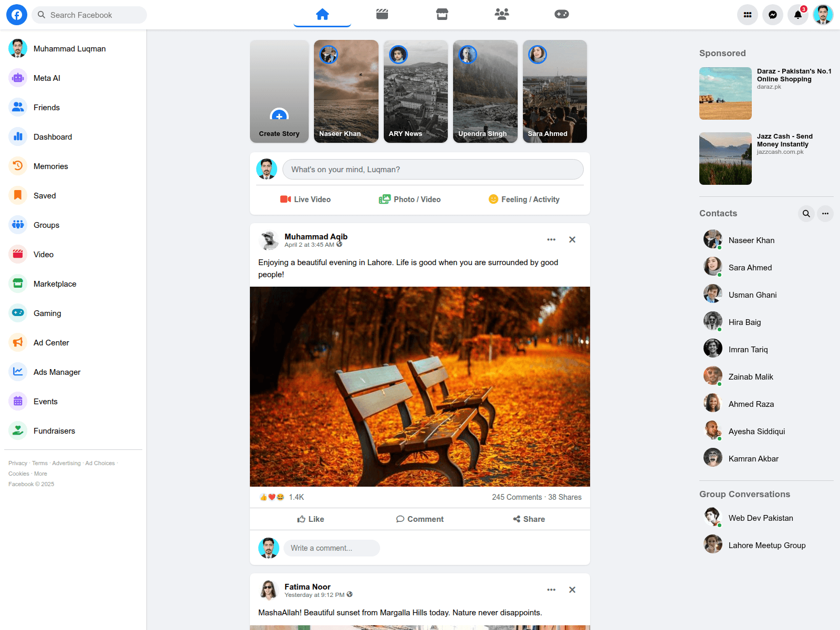Open the Messenger icon in top bar
The height and width of the screenshot is (630, 840).
point(773,15)
